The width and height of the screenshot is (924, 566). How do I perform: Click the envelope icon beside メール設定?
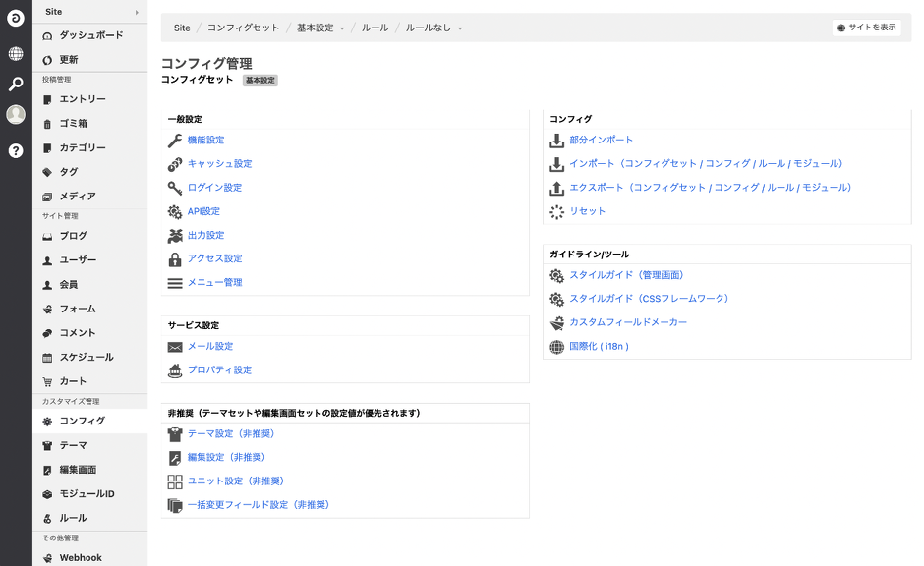coord(175,347)
